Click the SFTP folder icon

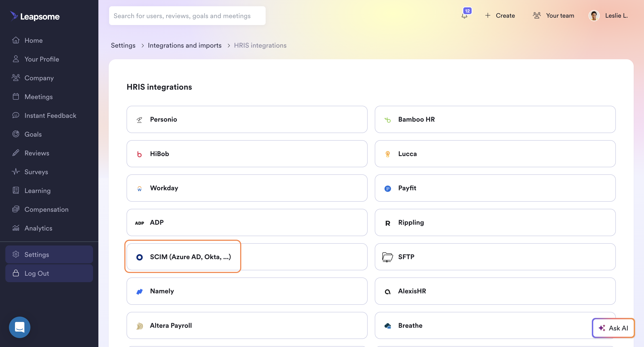(x=388, y=257)
